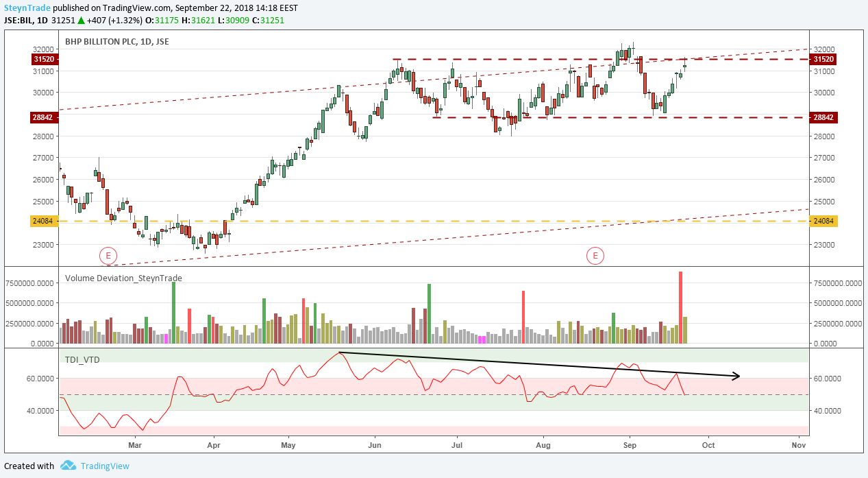The height and width of the screenshot is (478, 868).
Task: Select the red 28842 price label on right
Action: pyautogui.click(x=822, y=118)
